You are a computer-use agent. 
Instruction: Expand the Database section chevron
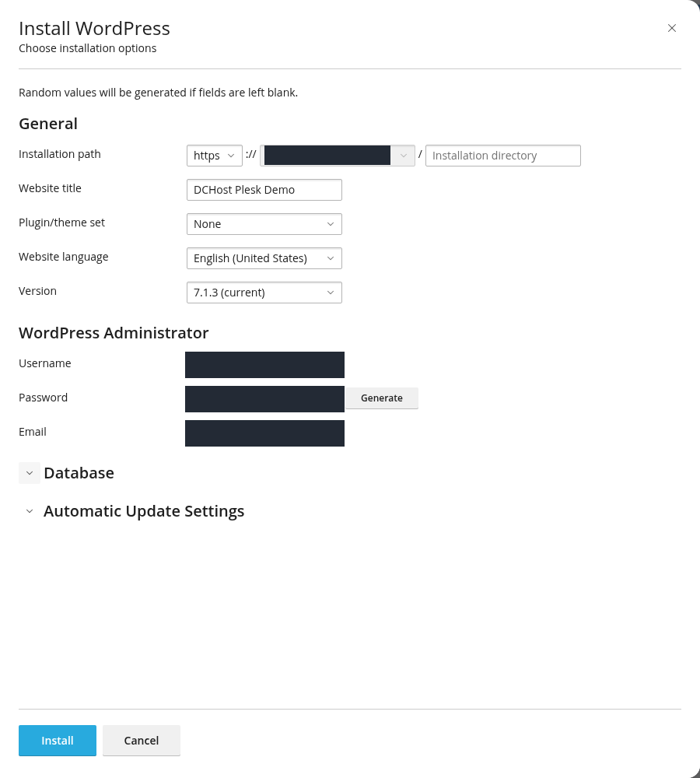30,473
